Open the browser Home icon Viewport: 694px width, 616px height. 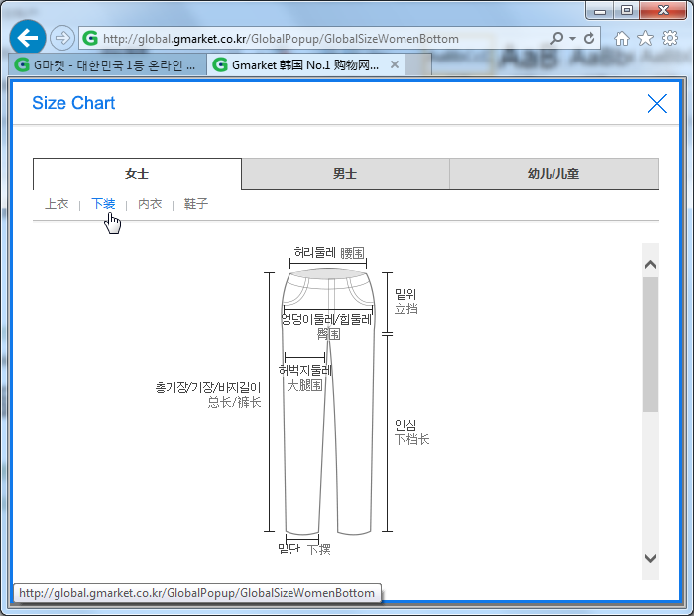coord(622,39)
